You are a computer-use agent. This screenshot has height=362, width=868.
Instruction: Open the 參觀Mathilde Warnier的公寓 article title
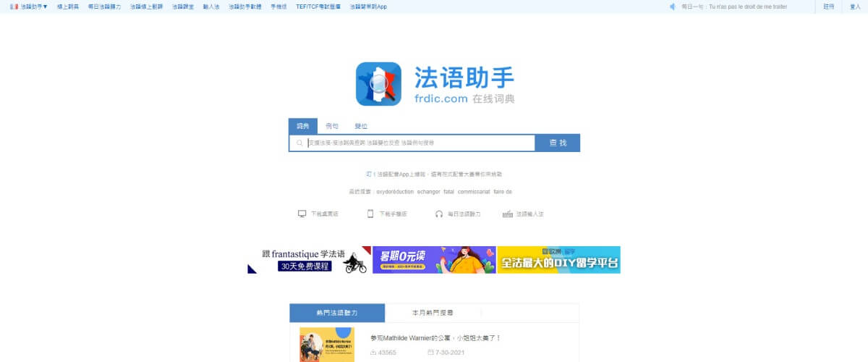pyautogui.click(x=435, y=338)
